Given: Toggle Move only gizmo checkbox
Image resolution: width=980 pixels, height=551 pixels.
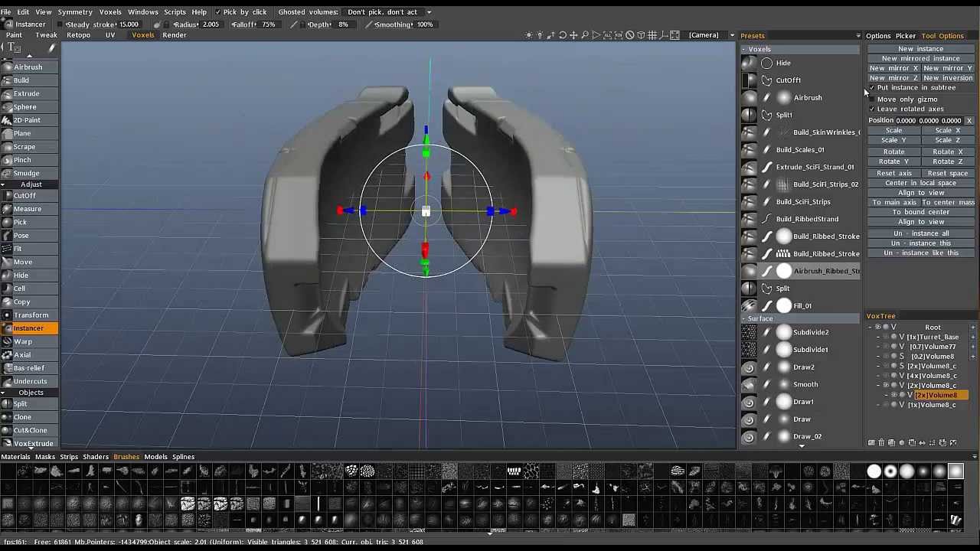Looking at the screenshot, I should [x=872, y=99].
